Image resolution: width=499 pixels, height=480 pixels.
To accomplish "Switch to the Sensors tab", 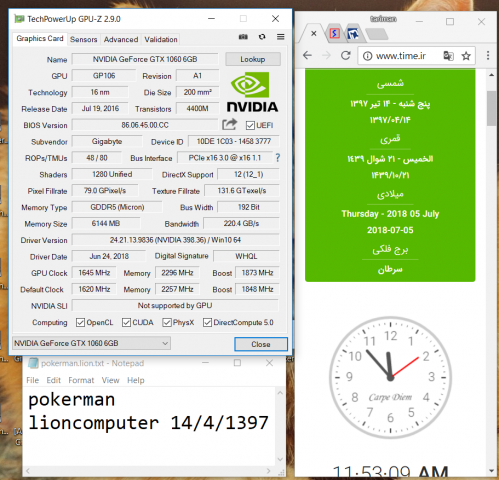I will (x=84, y=40).
